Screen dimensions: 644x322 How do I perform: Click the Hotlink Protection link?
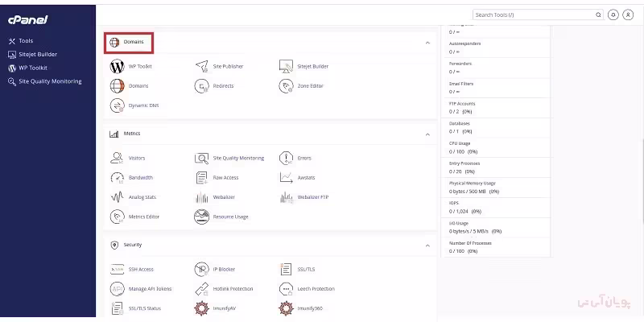pyautogui.click(x=233, y=289)
